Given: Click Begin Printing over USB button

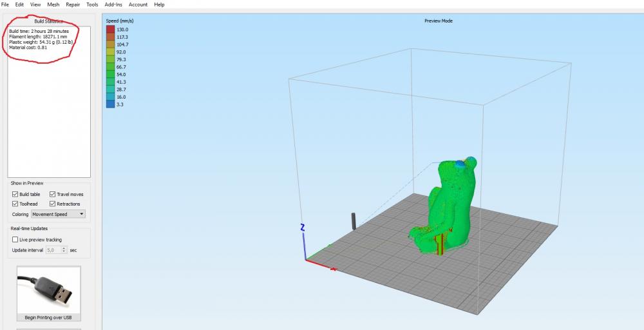Looking at the screenshot, I should [48, 317].
